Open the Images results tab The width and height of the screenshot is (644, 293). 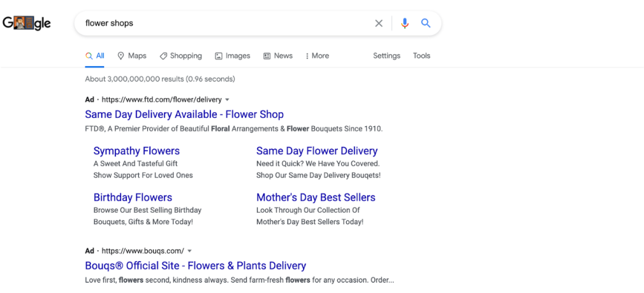click(233, 56)
